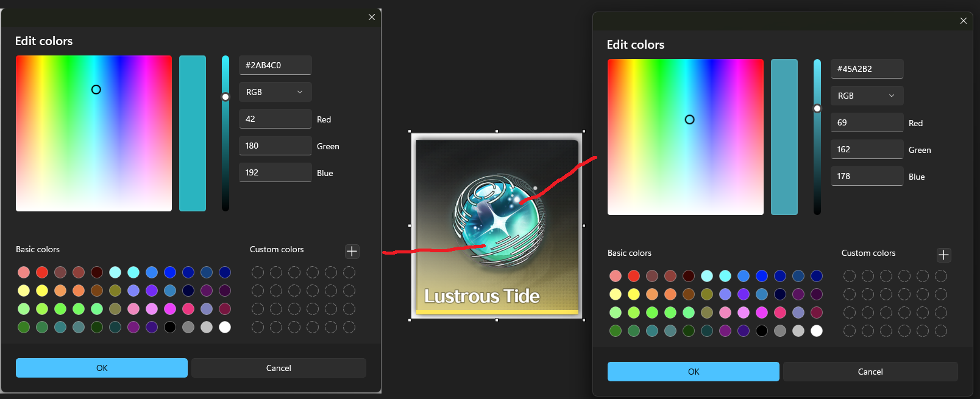Pick the hot pink swatch in the #45A2B2 dialog
980x399 pixels.
780,312
